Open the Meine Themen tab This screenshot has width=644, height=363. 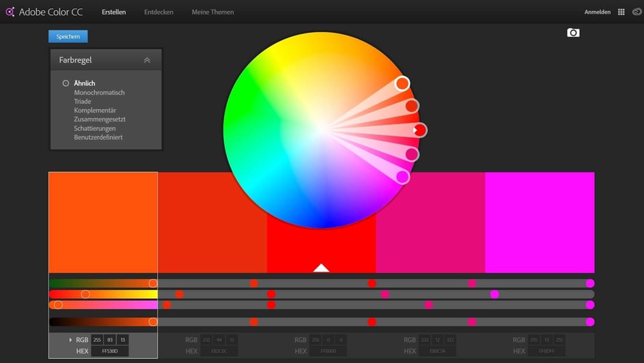pyautogui.click(x=213, y=12)
